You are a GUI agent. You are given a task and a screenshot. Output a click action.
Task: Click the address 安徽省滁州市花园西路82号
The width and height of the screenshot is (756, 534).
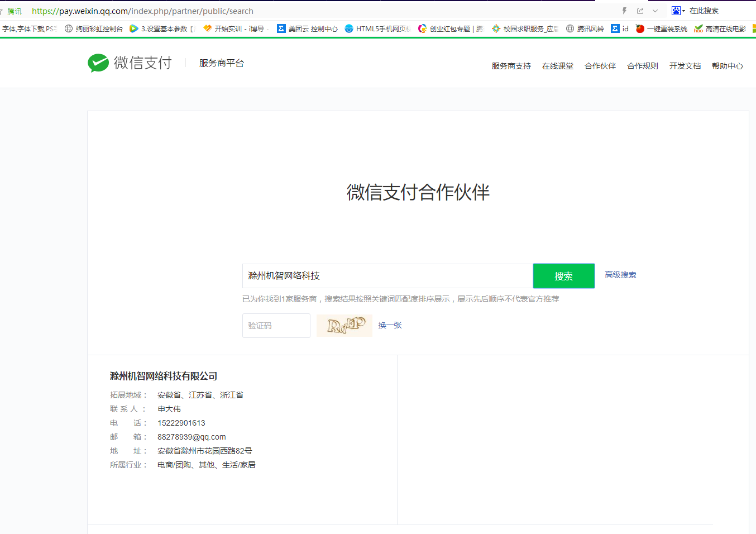pyautogui.click(x=205, y=451)
